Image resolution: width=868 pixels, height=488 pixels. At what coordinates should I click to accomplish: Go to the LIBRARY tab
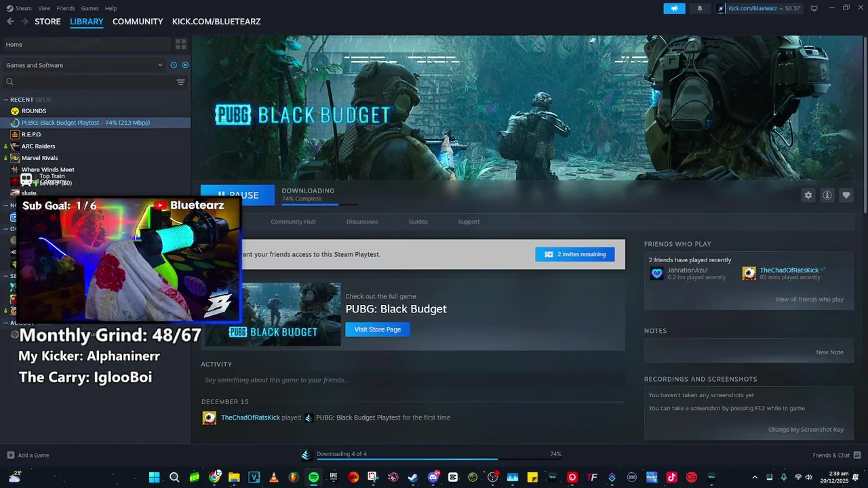87,22
